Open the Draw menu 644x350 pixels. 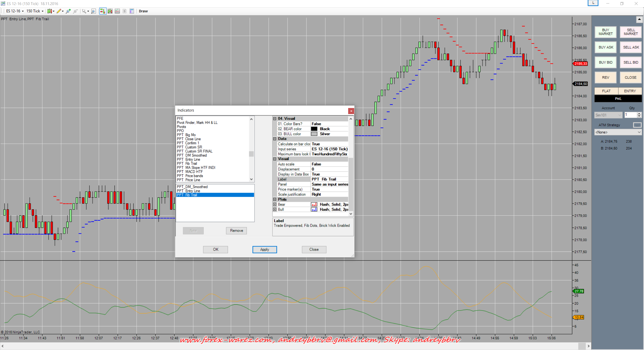click(143, 11)
